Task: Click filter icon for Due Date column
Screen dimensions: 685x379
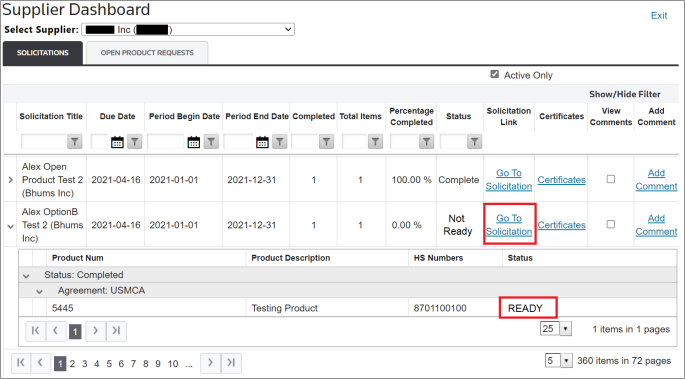Action: [x=135, y=141]
